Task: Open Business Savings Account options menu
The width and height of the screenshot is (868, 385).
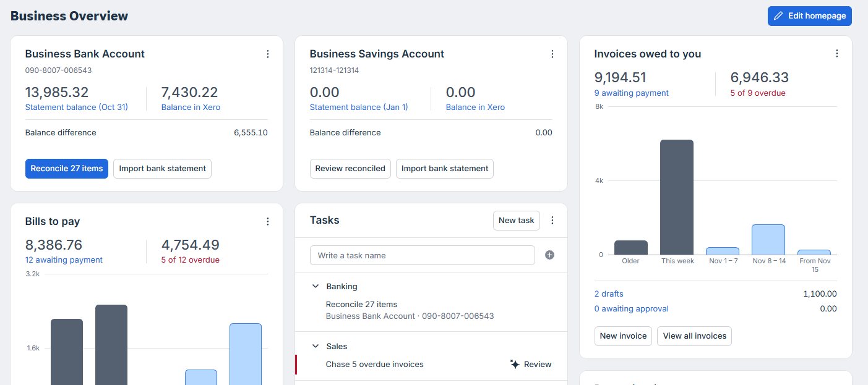Action: tap(552, 54)
